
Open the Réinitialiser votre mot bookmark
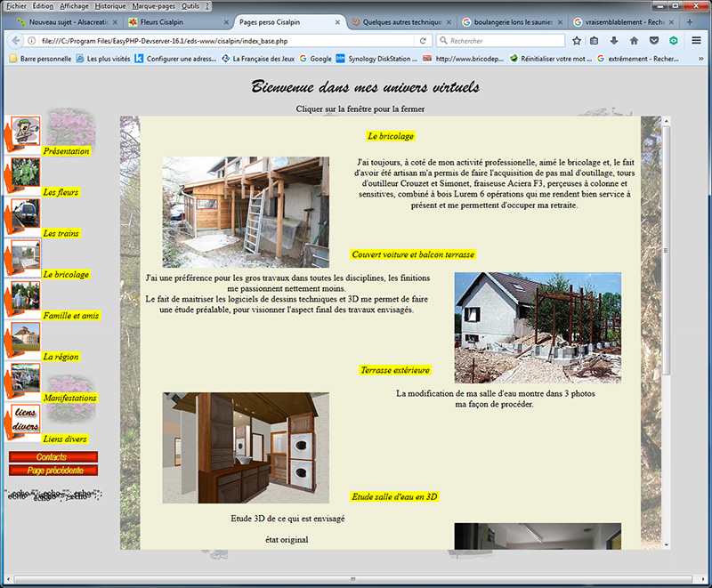[x=551, y=59]
